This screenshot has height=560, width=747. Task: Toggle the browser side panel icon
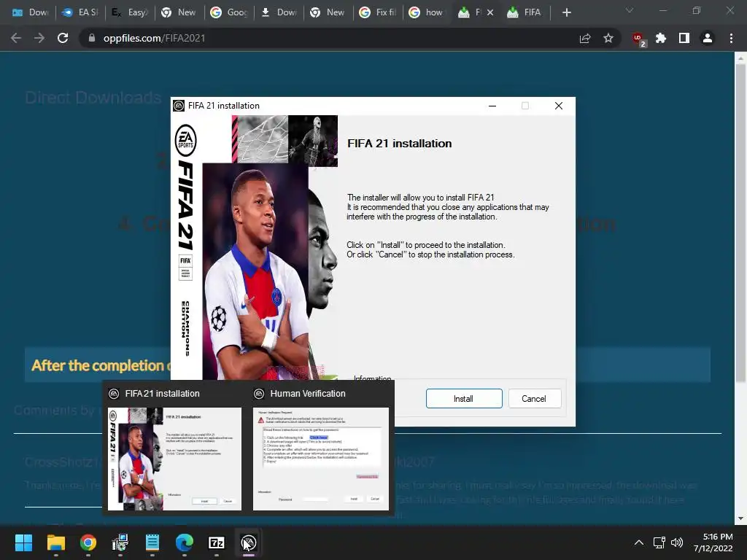(x=684, y=38)
